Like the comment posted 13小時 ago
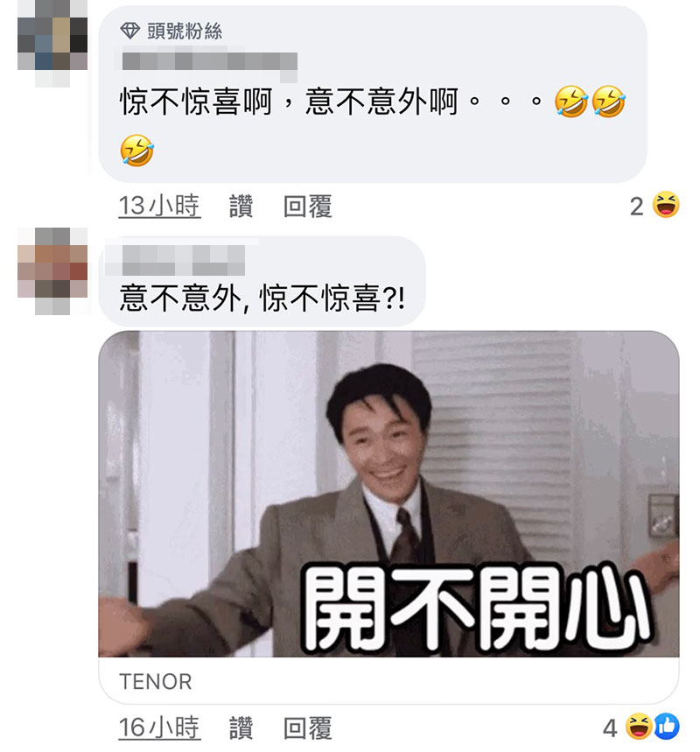Image resolution: width=700 pixels, height=752 pixels. pos(241,207)
